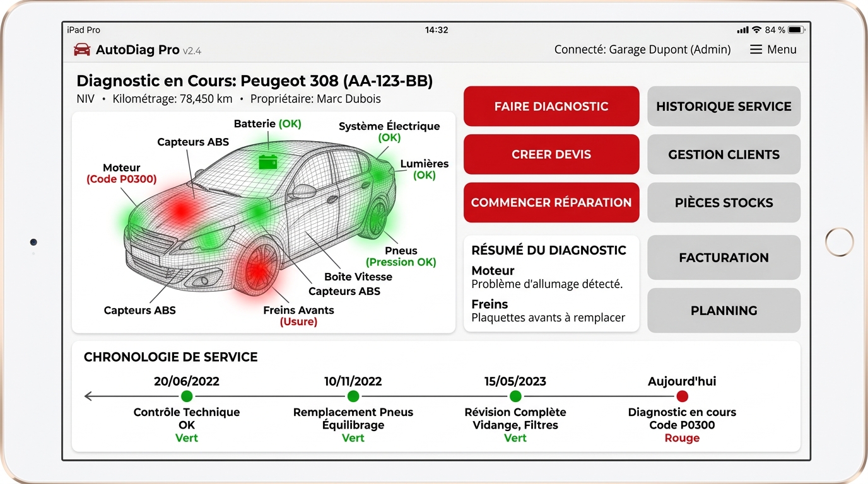868x484 pixels.
Task: Click the cellular signal bars icon
Action: [742, 30]
